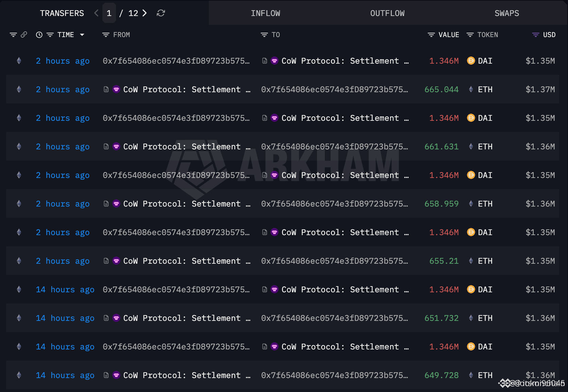Image resolution: width=568 pixels, height=392 pixels.
Task: Open the "14 hours ago" link on the 649.728 ETH row
Action: tap(65, 375)
